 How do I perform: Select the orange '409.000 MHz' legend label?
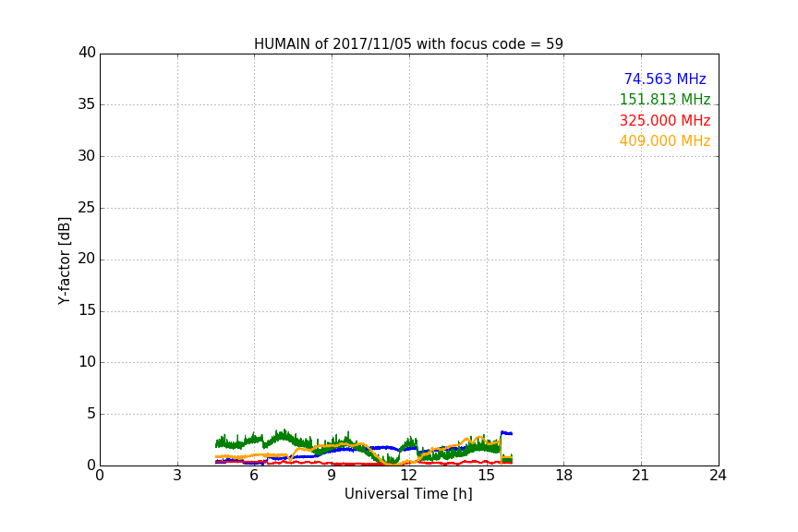click(x=665, y=141)
